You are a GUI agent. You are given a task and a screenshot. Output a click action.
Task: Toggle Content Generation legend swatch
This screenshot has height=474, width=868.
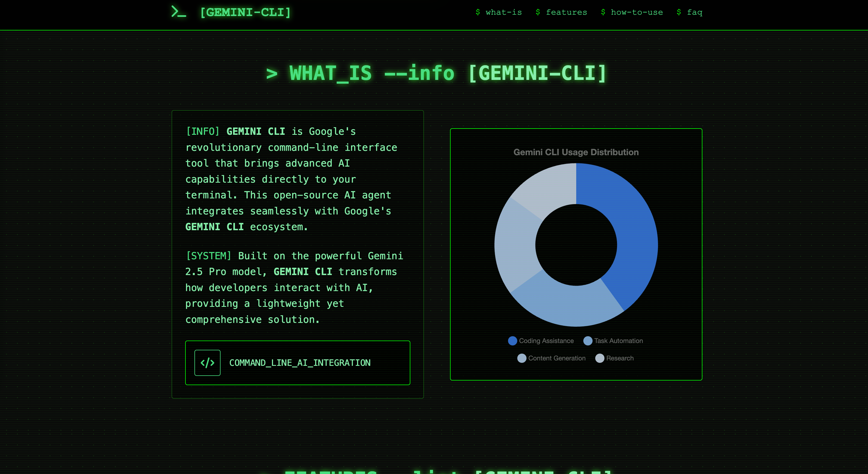[x=522, y=358]
